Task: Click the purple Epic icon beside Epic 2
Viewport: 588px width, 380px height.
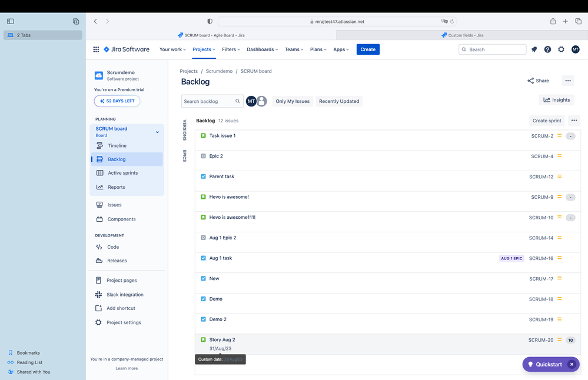Action: coord(203,156)
